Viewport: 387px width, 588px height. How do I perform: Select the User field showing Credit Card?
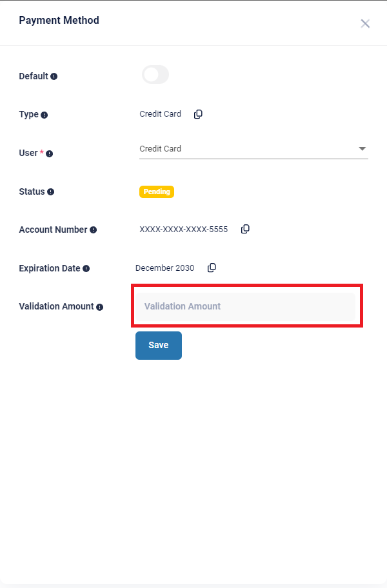[253, 149]
